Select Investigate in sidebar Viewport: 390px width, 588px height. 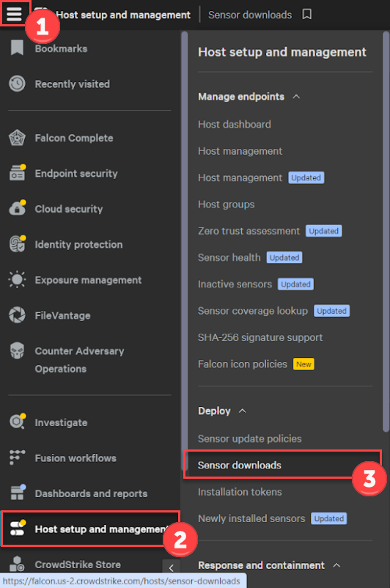coord(61,422)
